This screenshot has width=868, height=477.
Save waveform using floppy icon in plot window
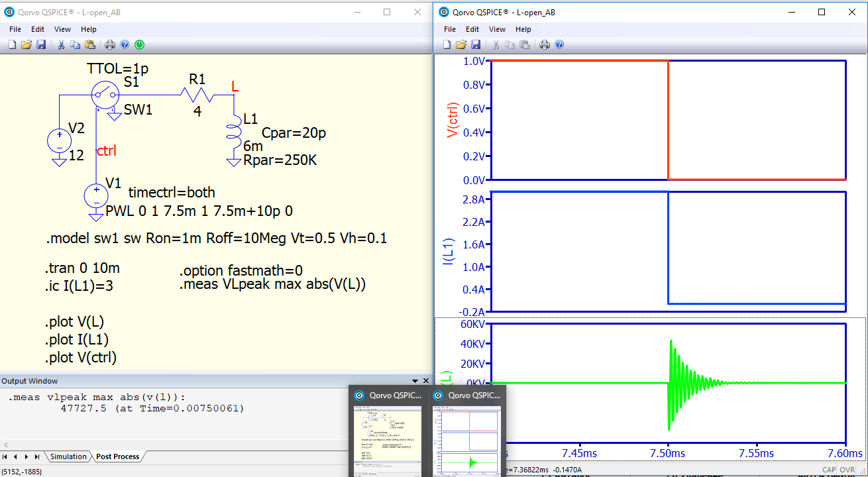pyautogui.click(x=476, y=45)
